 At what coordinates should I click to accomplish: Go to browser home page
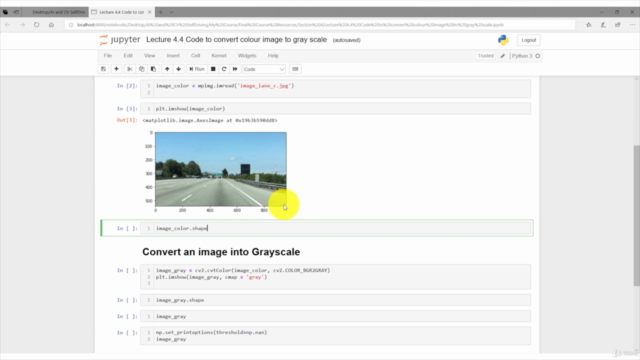pos(51,25)
